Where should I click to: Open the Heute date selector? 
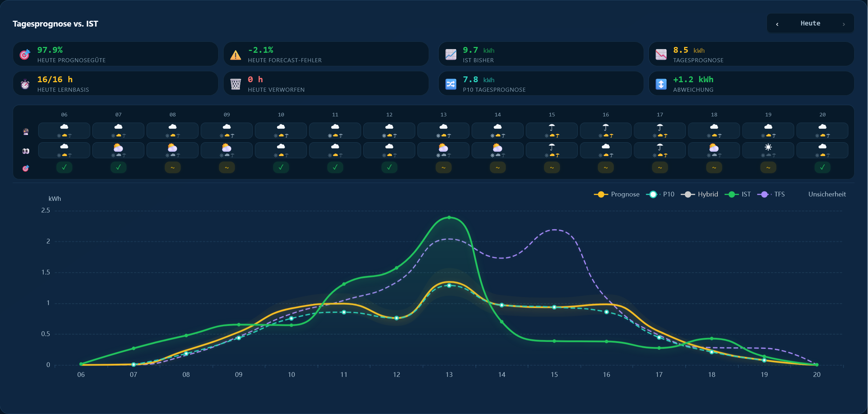point(810,23)
